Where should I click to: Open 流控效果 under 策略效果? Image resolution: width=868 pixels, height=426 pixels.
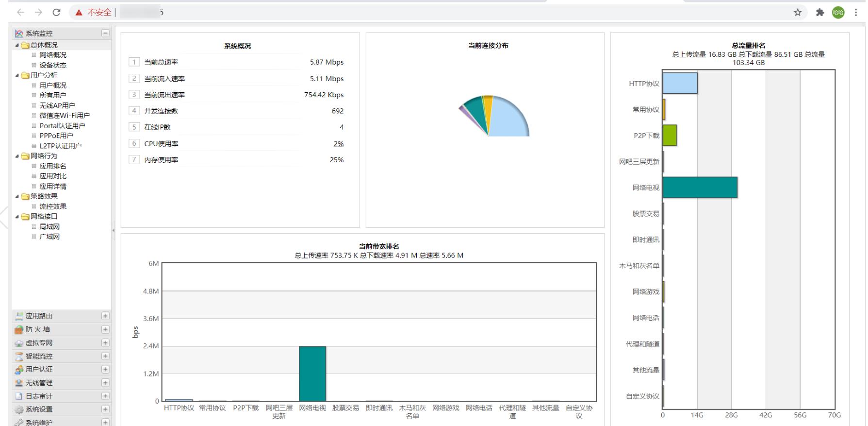pos(53,206)
